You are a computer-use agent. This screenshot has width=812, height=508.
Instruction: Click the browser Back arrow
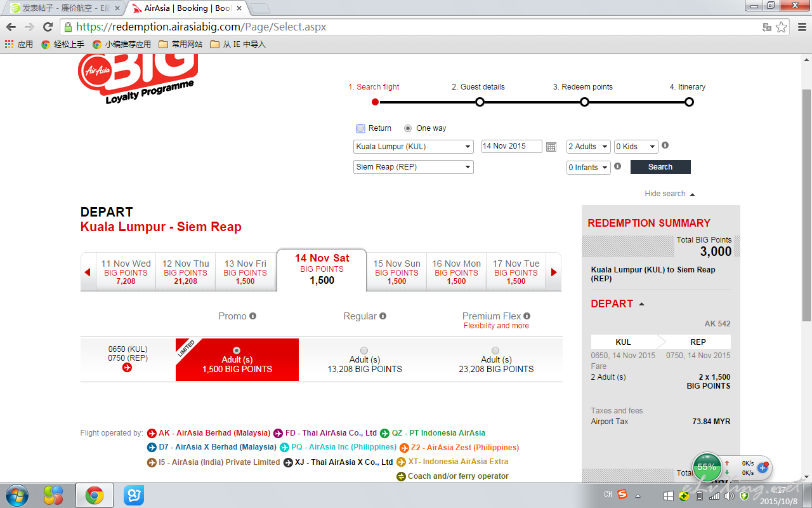(x=11, y=27)
